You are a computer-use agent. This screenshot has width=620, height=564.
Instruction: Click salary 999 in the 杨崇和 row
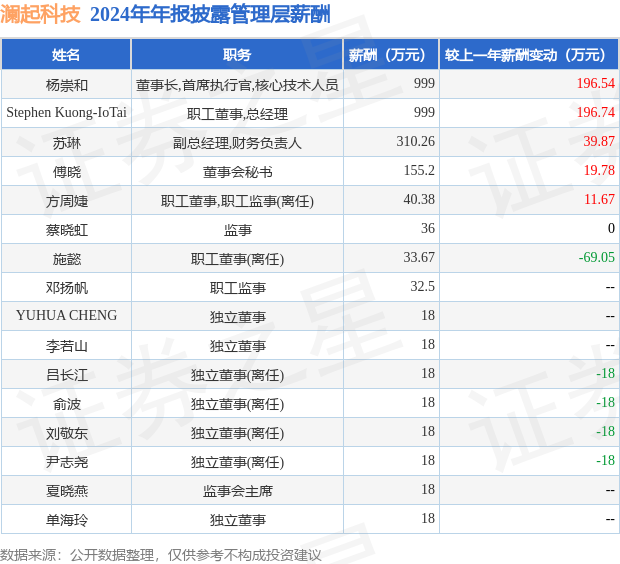click(424, 83)
